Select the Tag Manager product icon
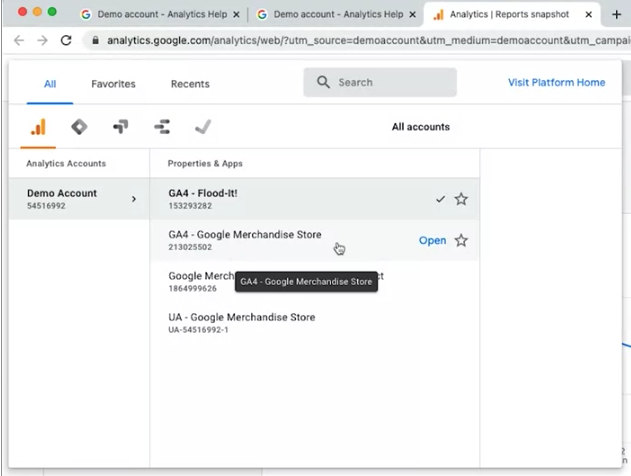 79,127
